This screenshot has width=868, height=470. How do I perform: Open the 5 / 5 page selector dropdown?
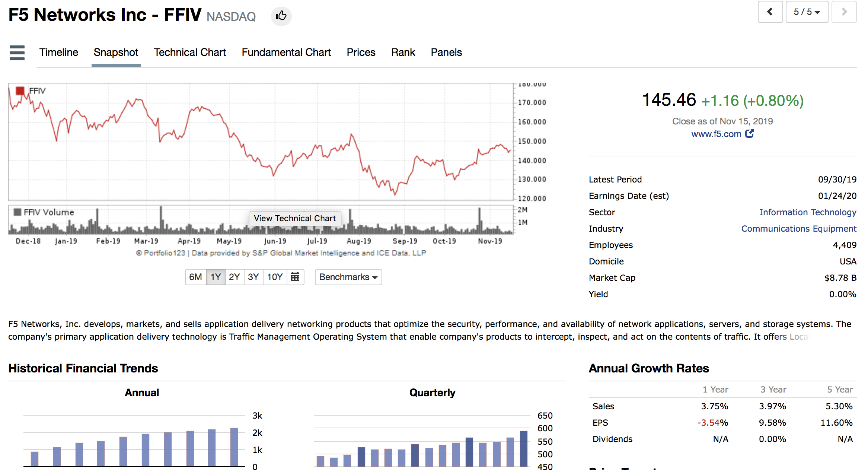[x=807, y=12]
